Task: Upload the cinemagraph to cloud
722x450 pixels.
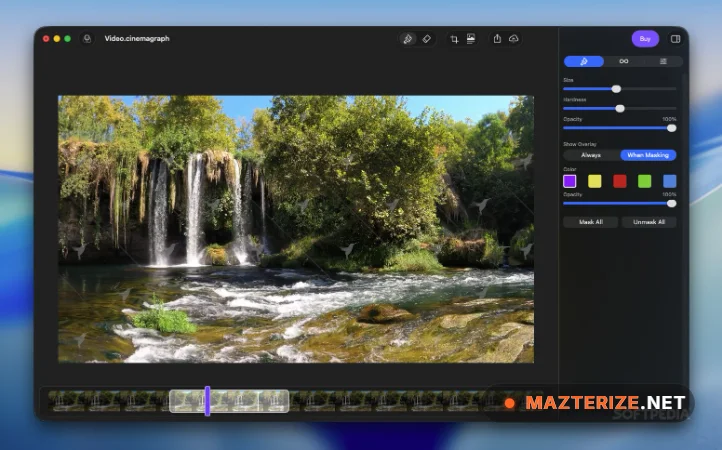Action: coord(514,39)
